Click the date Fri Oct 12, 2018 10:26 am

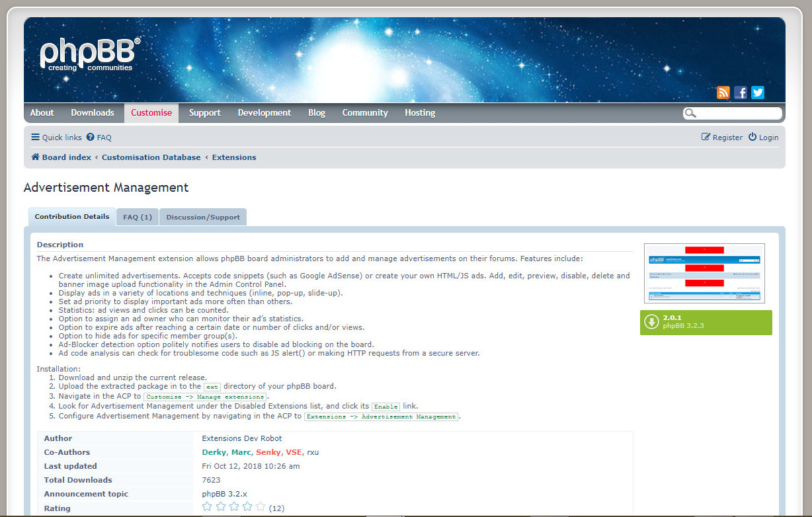[251, 466]
